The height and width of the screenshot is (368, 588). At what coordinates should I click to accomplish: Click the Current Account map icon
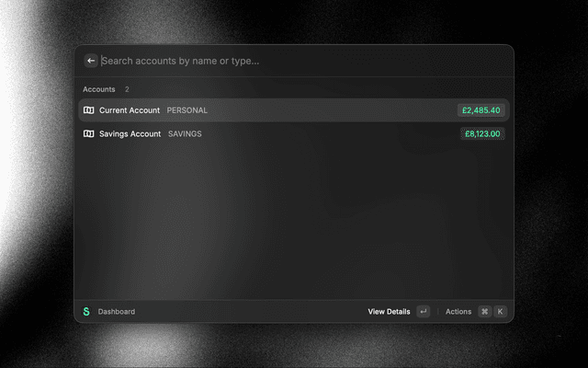pos(88,110)
